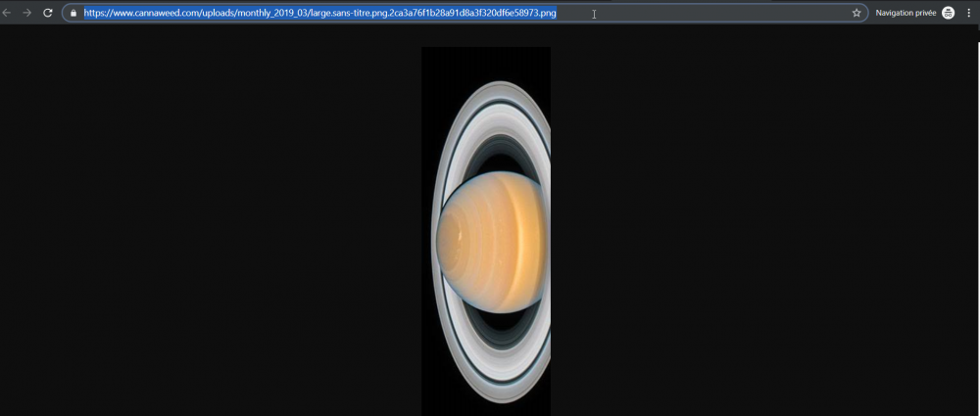Open the Chrome three-dot menu

pos(969,13)
